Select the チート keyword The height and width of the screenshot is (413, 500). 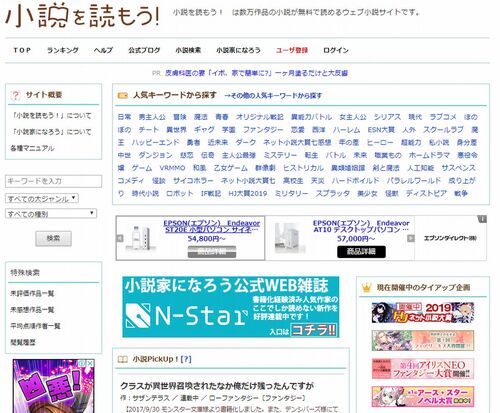[149, 130]
